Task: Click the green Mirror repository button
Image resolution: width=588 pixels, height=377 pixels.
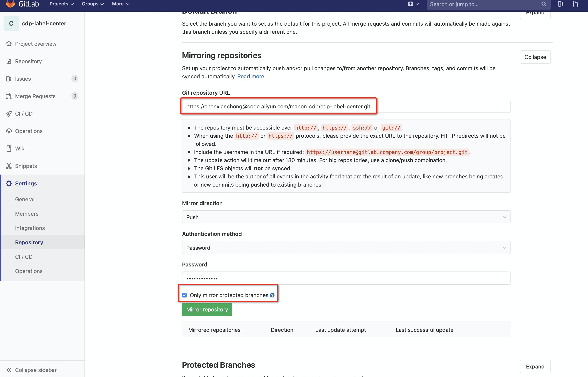Action: tap(207, 310)
